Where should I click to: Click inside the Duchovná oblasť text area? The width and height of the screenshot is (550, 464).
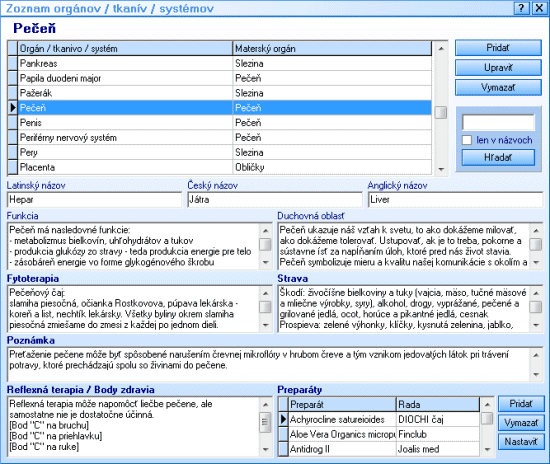point(403,246)
